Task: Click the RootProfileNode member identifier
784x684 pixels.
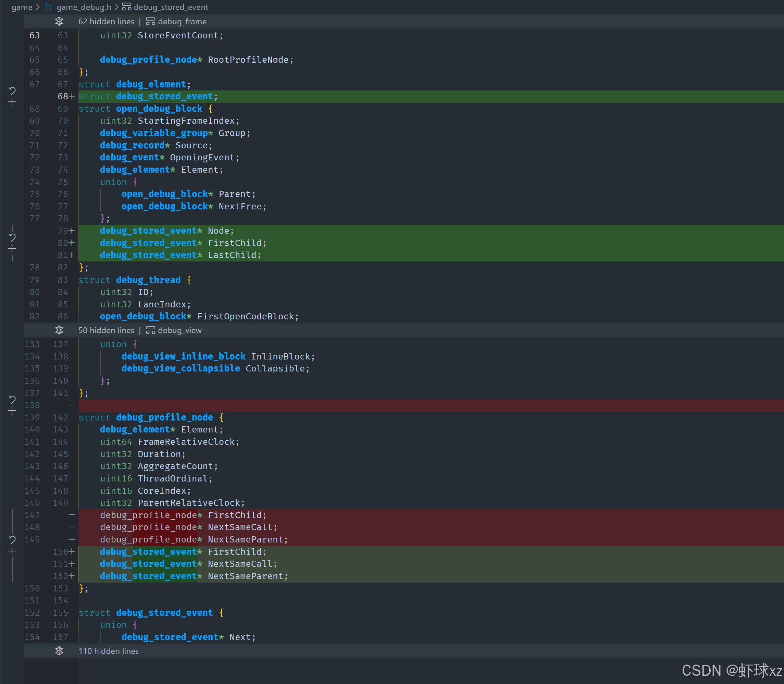Action: 248,60
